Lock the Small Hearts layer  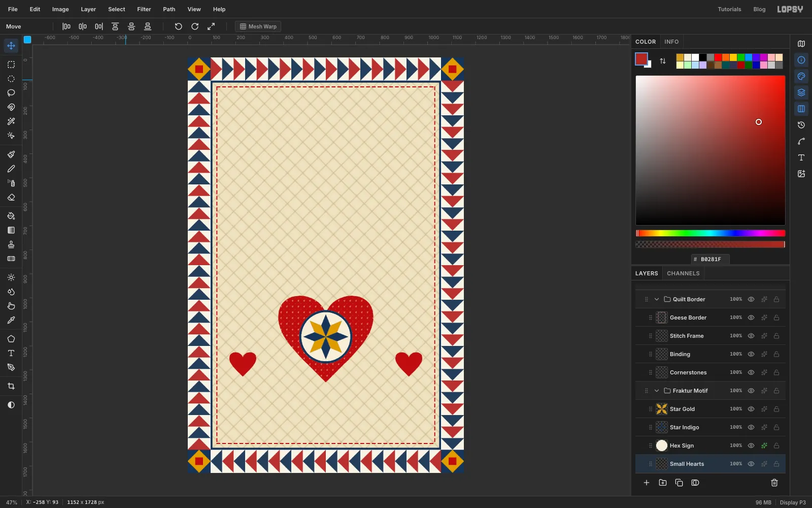[x=776, y=464]
